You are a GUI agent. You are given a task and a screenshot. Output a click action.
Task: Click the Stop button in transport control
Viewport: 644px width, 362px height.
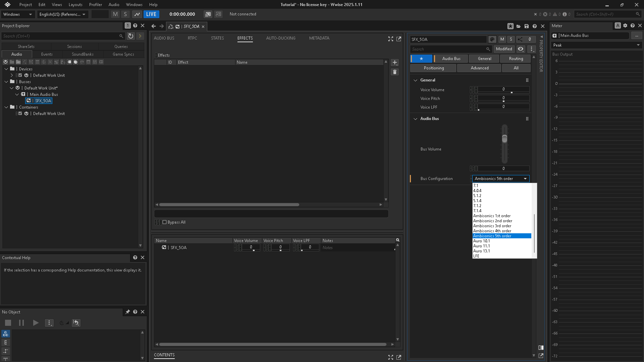pyautogui.click(x=8, y=323)
